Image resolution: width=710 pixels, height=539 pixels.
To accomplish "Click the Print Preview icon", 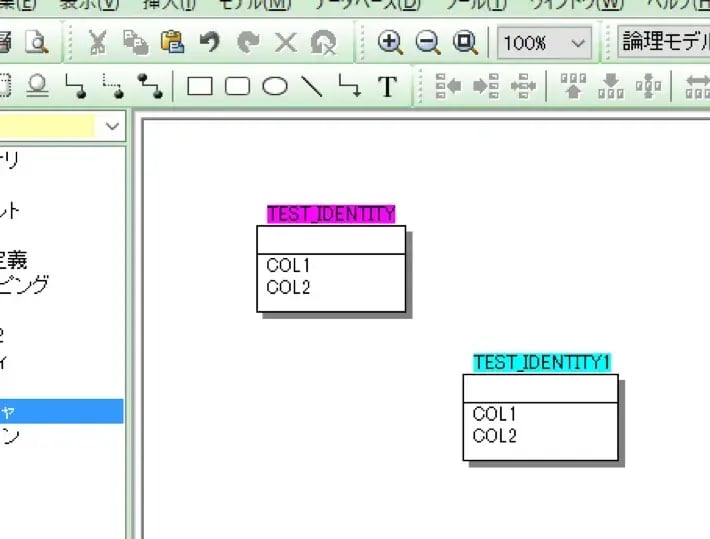I will coord(36,42).
